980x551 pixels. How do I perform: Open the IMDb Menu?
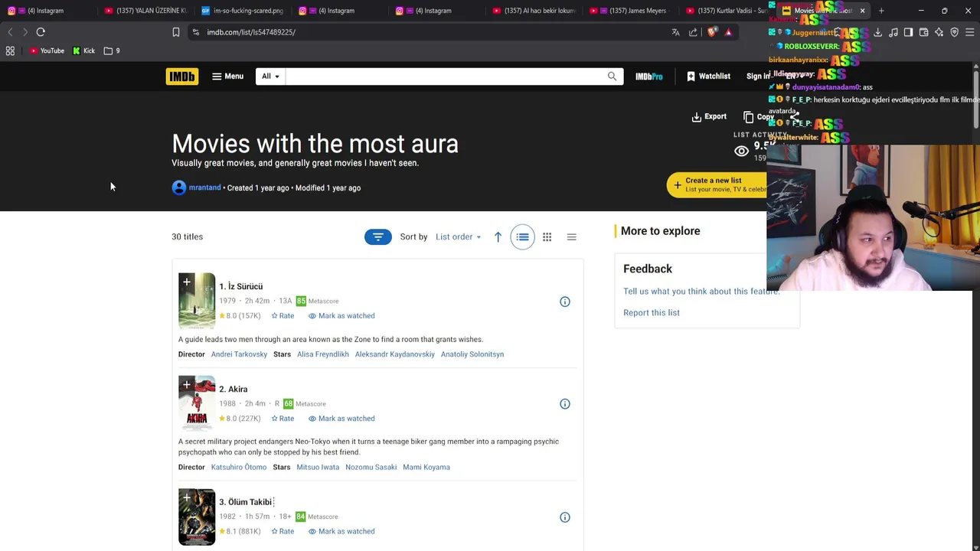point(227,77)
